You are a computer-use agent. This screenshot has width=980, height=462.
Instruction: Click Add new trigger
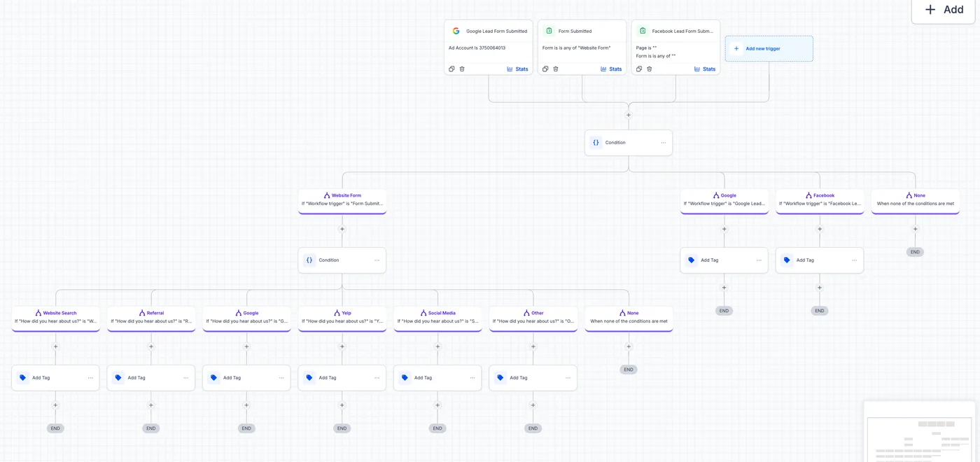[x=769, y=48]
